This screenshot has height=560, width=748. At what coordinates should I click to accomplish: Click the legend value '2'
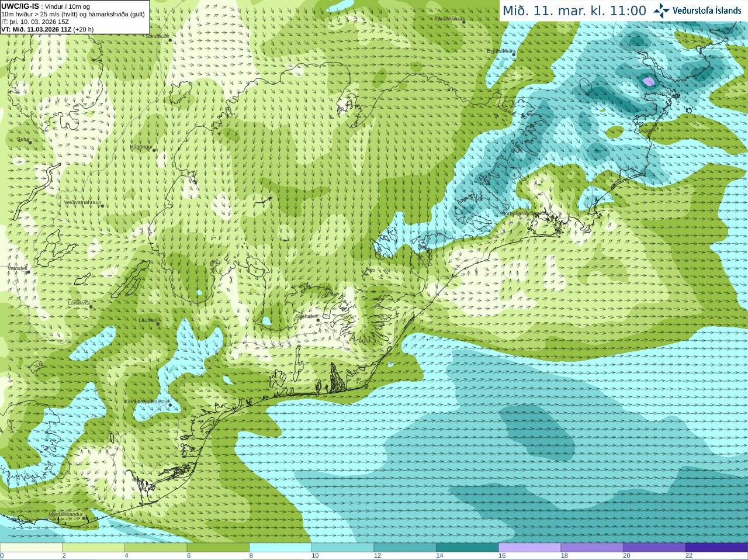point(64,556)
